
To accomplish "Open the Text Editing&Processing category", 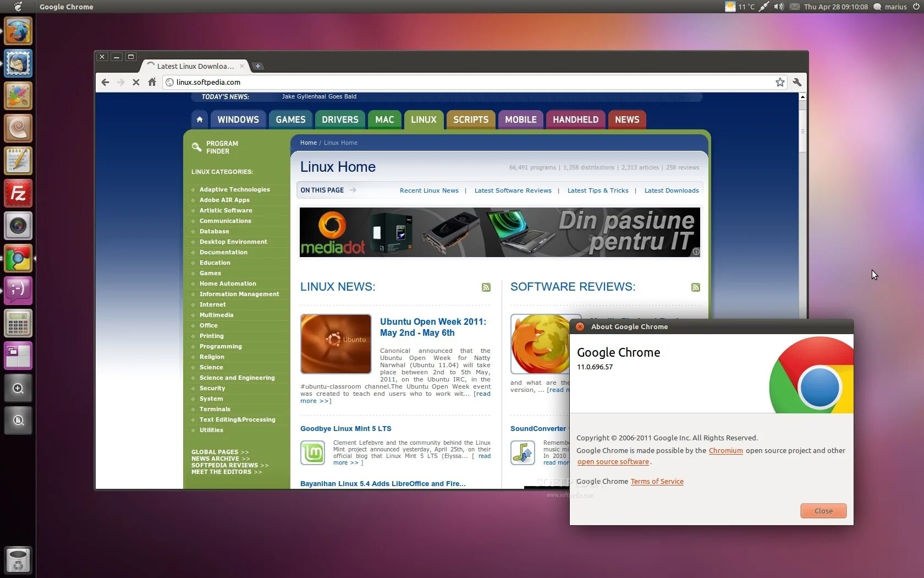I will [238, 419].
